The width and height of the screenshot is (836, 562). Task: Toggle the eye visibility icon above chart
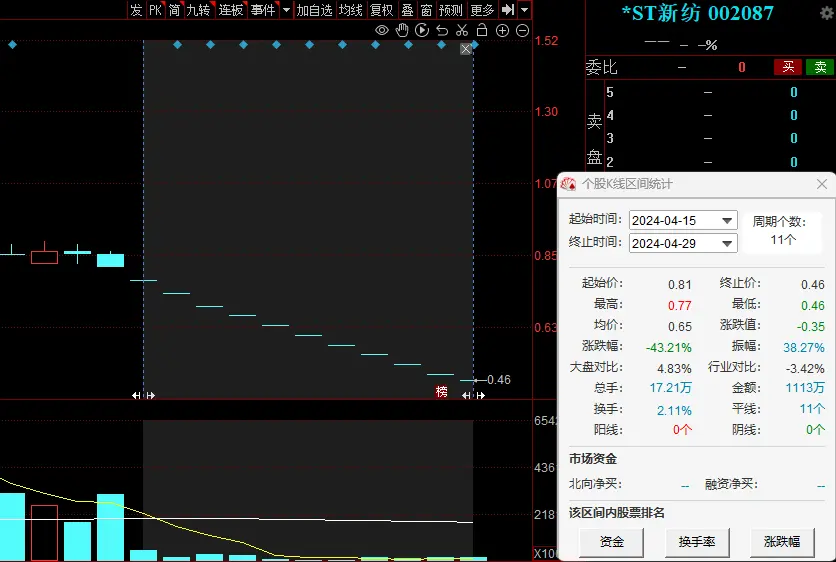tap(381, 31)
